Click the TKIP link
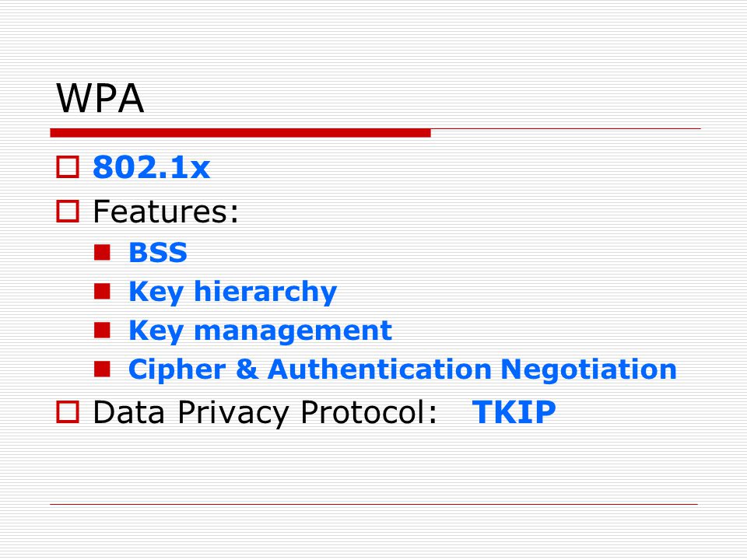The height and width of the screenshot is (560, 747). click(x=514, y=412)
